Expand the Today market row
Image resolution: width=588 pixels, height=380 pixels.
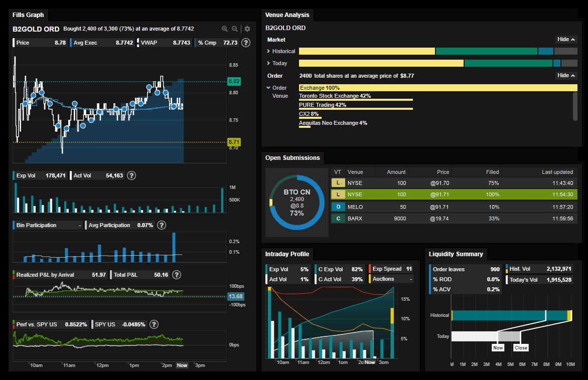(x=268, y=63)
